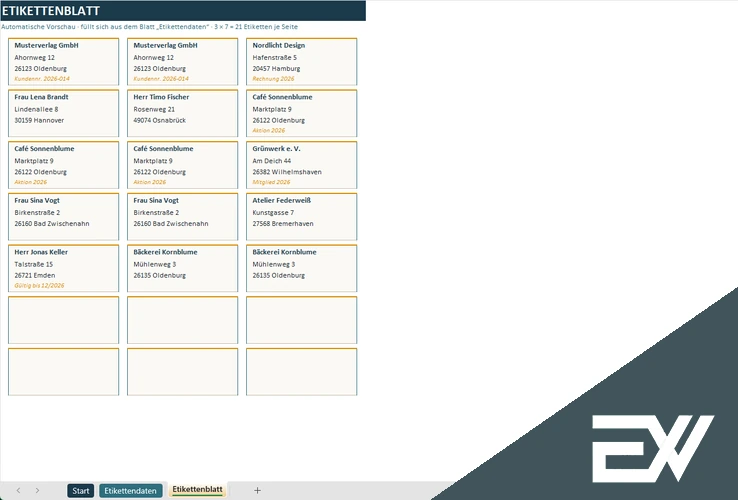738x500 pixels.
Task: Select the Nordlicht Design label name
Action: point(279,45)
